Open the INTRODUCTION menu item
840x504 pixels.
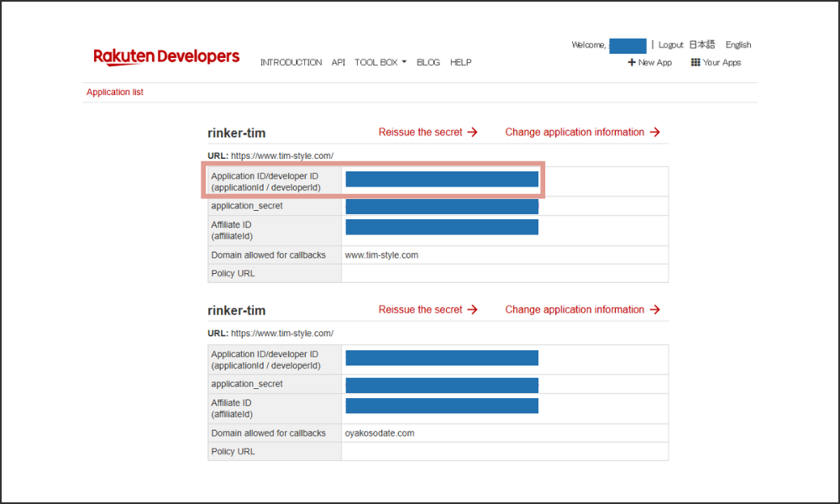pyautogui.click(x=291, y=62)
